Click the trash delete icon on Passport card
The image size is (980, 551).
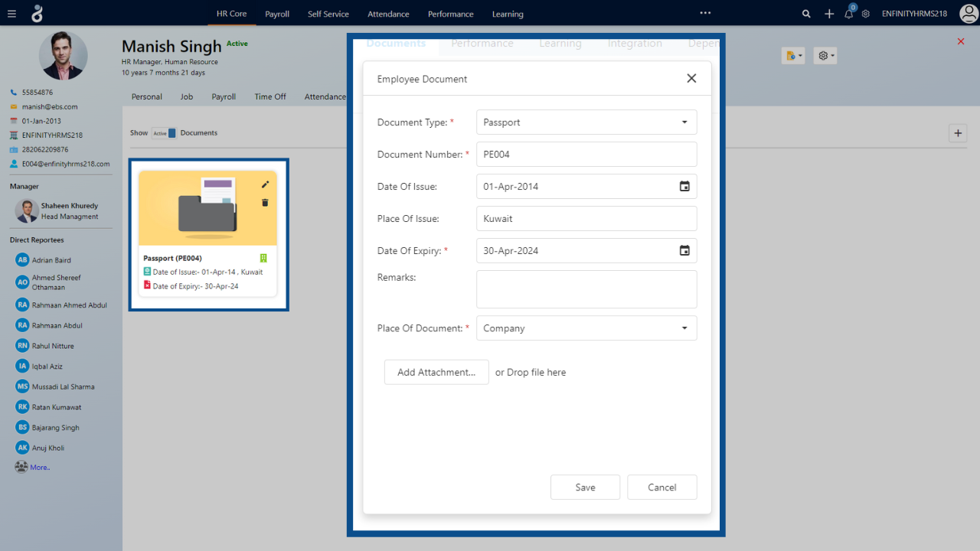pos(265,203)
